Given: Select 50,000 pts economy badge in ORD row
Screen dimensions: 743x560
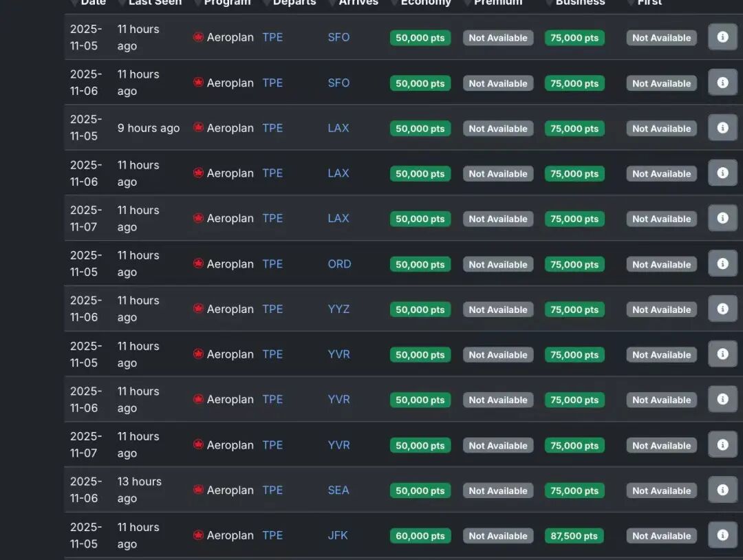Looking at the screenshot, I should coord(420,264).
